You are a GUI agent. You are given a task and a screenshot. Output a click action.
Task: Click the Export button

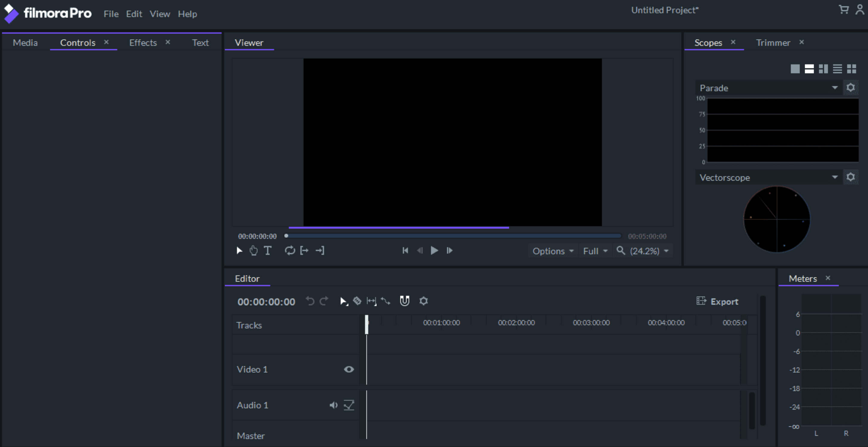[717, 301]
